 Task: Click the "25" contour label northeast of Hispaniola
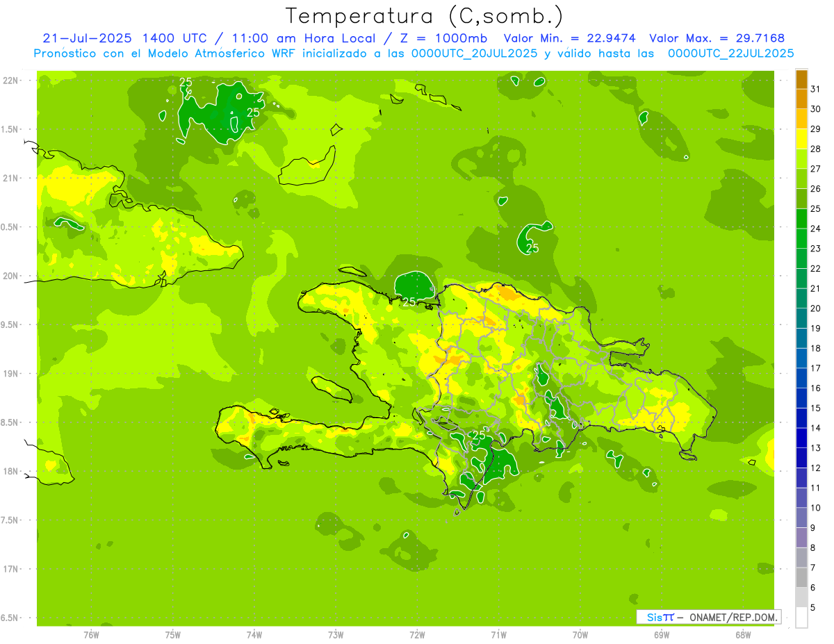[x=532, y=249]
